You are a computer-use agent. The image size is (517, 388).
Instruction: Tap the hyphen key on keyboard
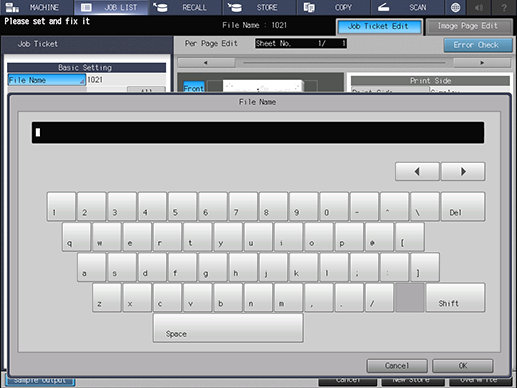(365, 206)
